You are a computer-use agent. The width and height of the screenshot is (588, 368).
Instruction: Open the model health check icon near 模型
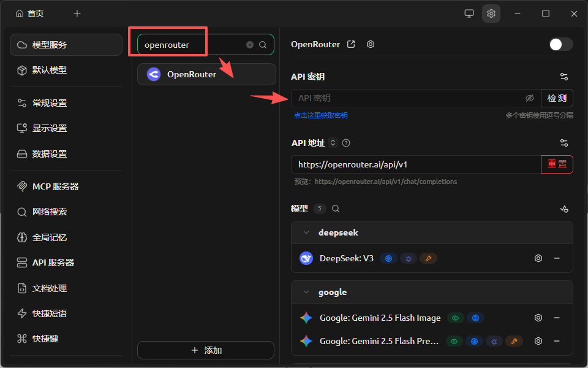click(x=564, y=209)
